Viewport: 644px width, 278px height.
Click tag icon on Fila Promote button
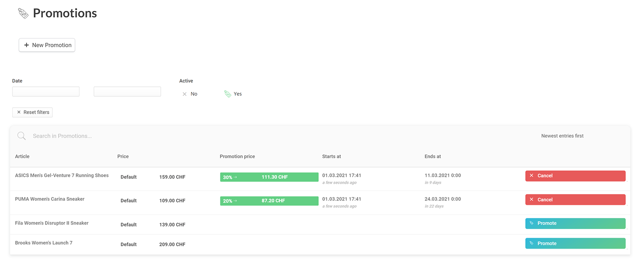pos(531,223)
